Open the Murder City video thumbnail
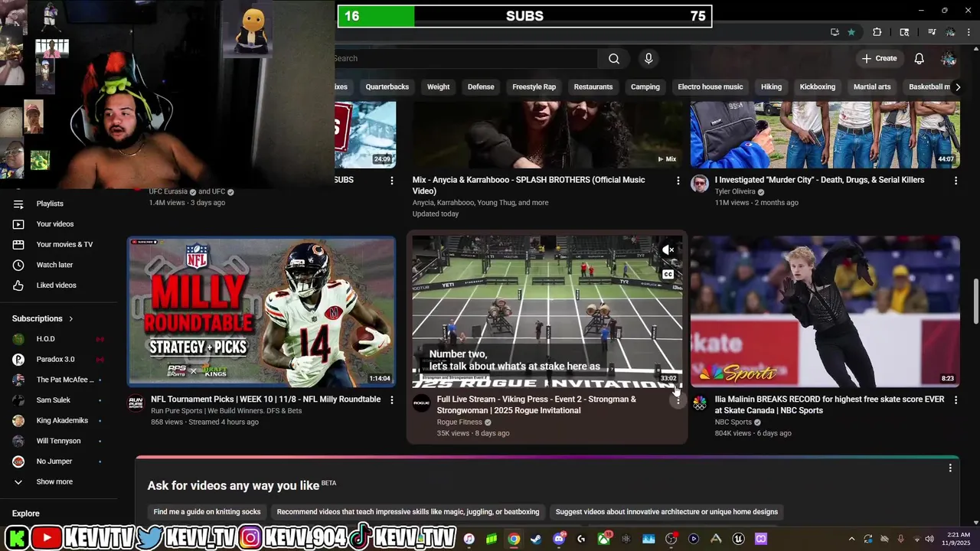The image size is (980, 551). pyautogui.click(x=825, y=135)
